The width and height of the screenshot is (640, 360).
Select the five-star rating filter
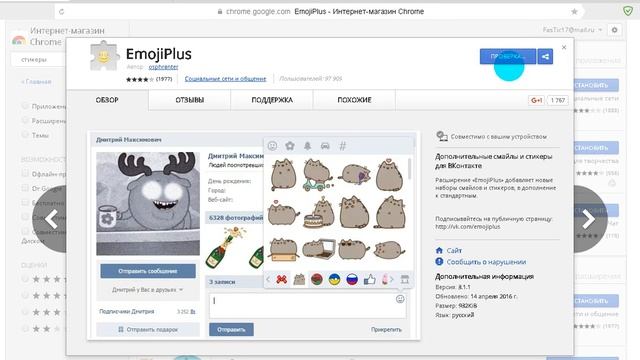click(25, 279)
